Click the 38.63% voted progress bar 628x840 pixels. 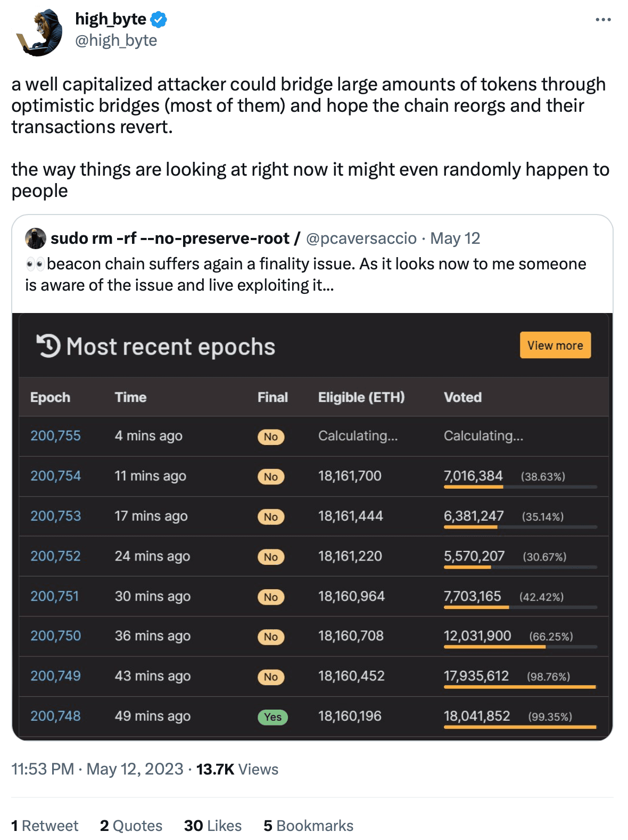coord(520,487)
